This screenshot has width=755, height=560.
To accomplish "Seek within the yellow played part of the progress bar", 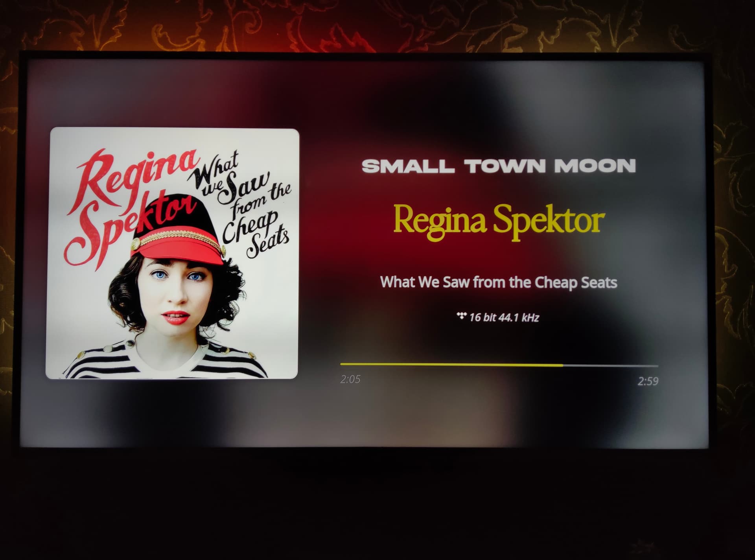I will click(451, 365).
